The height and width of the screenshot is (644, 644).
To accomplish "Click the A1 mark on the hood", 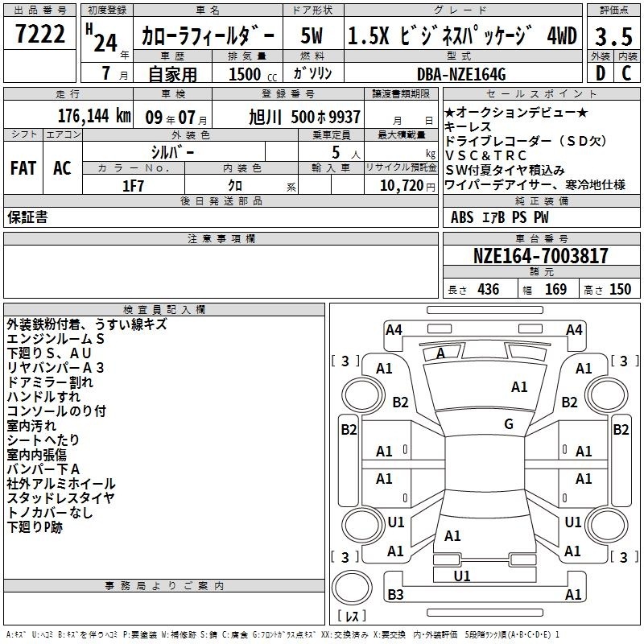I will click(518, 386).
